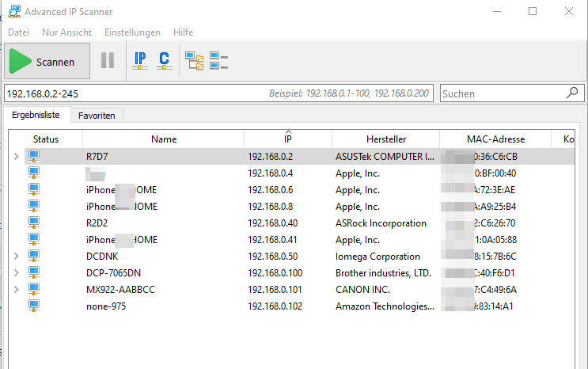Open the Hilfe menu
The width and height of the screenshot is (588, 369).
184,32
